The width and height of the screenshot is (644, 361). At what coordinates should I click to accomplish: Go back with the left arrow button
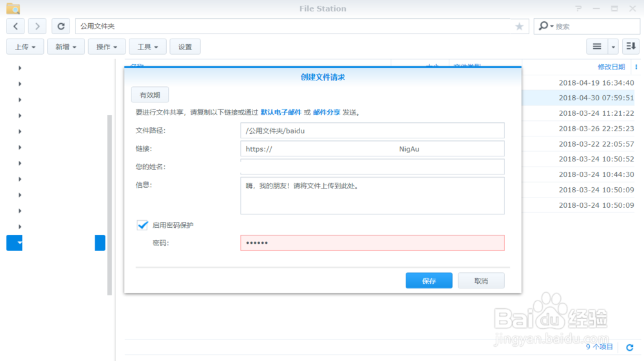pyautogui.click(x=15, y=26)
